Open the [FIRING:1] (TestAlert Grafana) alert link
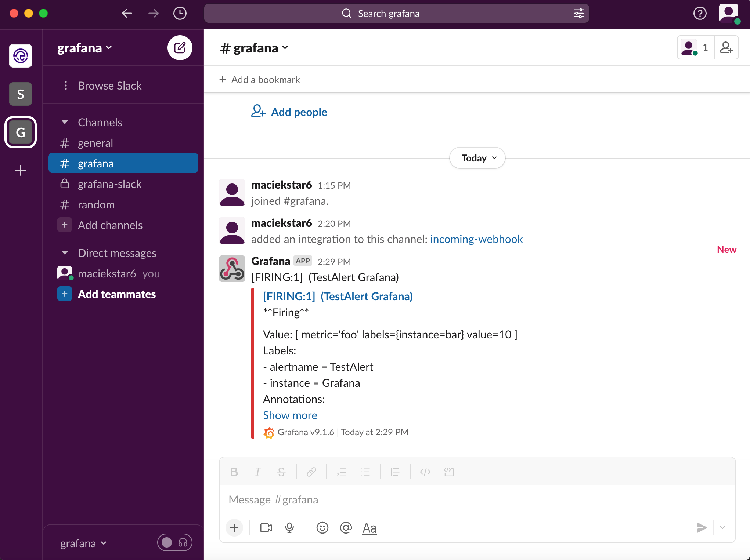The width and height of the screenshot is (750, 560). tap(338, 296)
